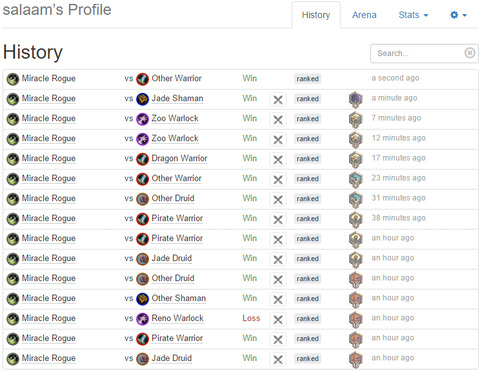
Task: Click crossed-swords icon in Reno Warlock row
Action: (x=278, y=319)
